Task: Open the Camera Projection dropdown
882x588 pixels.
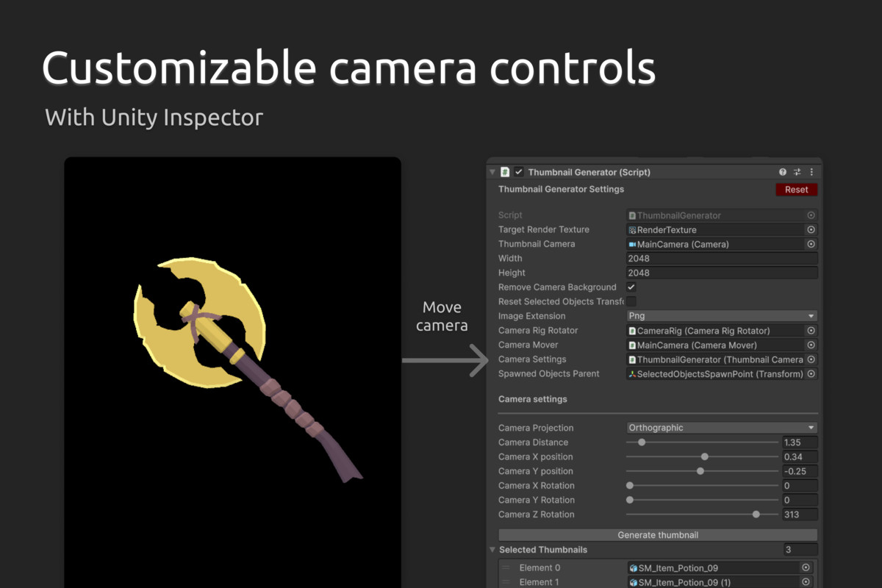Action: (722, 427)
